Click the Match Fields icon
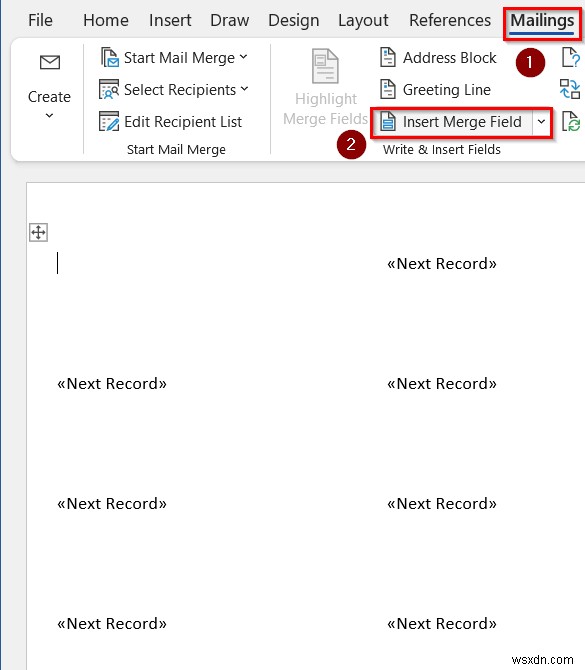Image resolution: width=585 pixels, height=670 pixels. coord(570,89)
